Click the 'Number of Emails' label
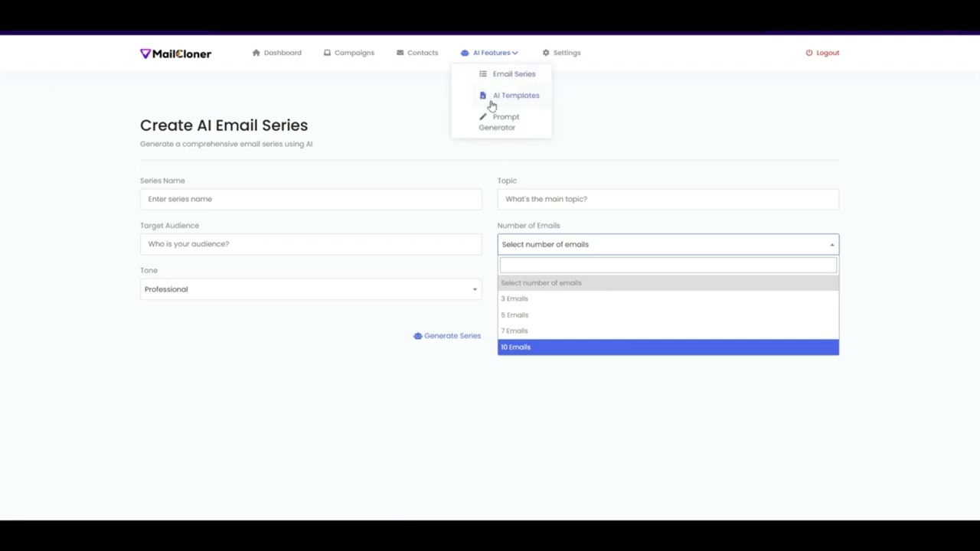Image resolution: width=980 pixels, height=551 pixels. click(528, 226)
